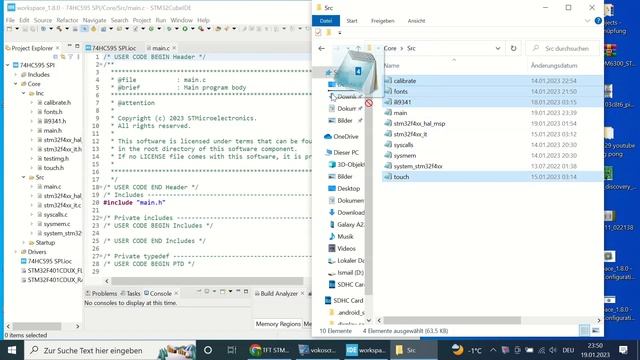The width and height of the screenshot is (640, 360).
Task: Close the Console view tab
Action: [x=176, y=293]
